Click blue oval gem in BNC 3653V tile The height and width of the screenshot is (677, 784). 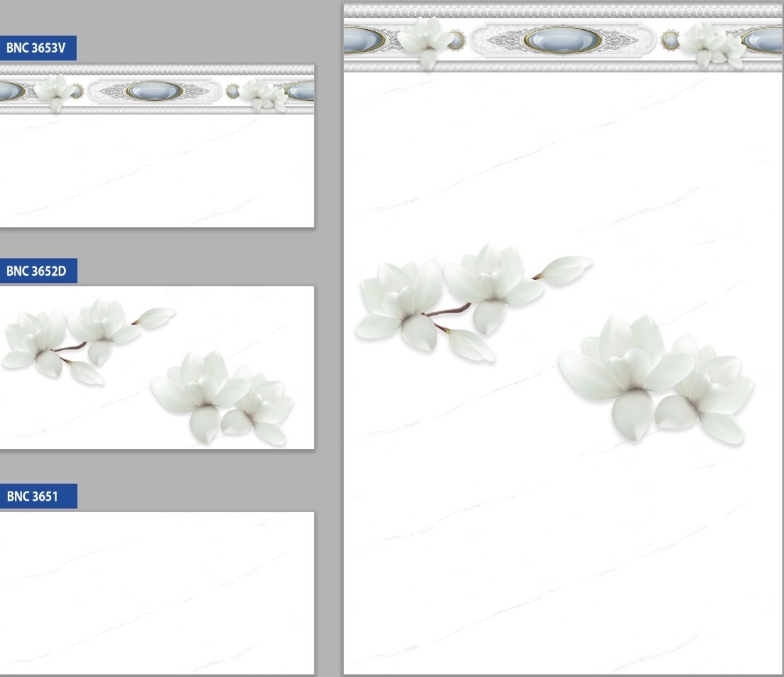coord(154,91)
